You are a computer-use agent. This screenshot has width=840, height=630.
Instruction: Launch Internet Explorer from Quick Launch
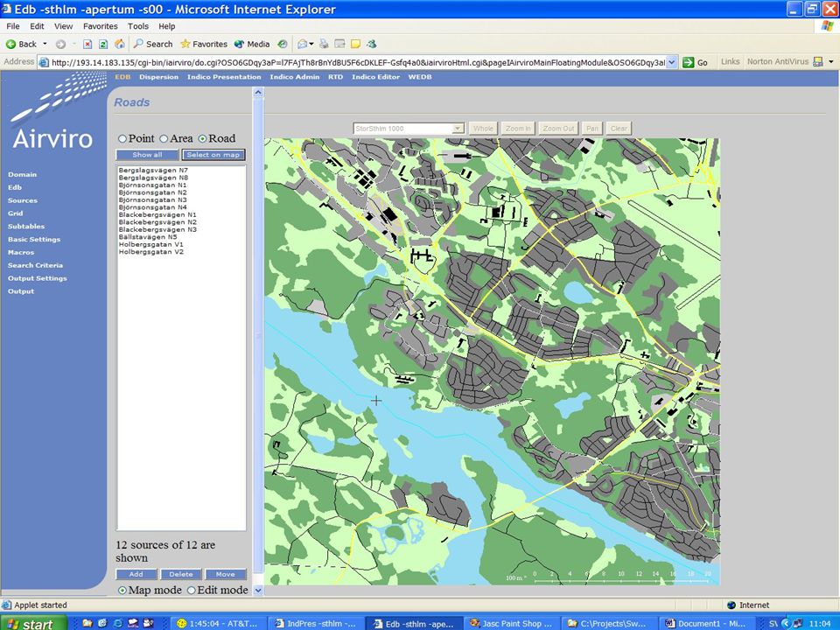pos(117,623)
